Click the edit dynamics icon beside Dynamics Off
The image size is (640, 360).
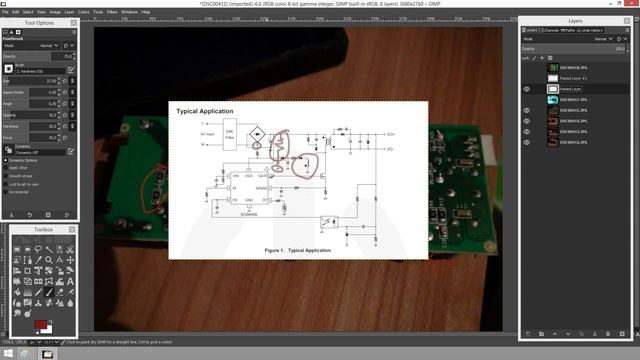coord(71,151)
